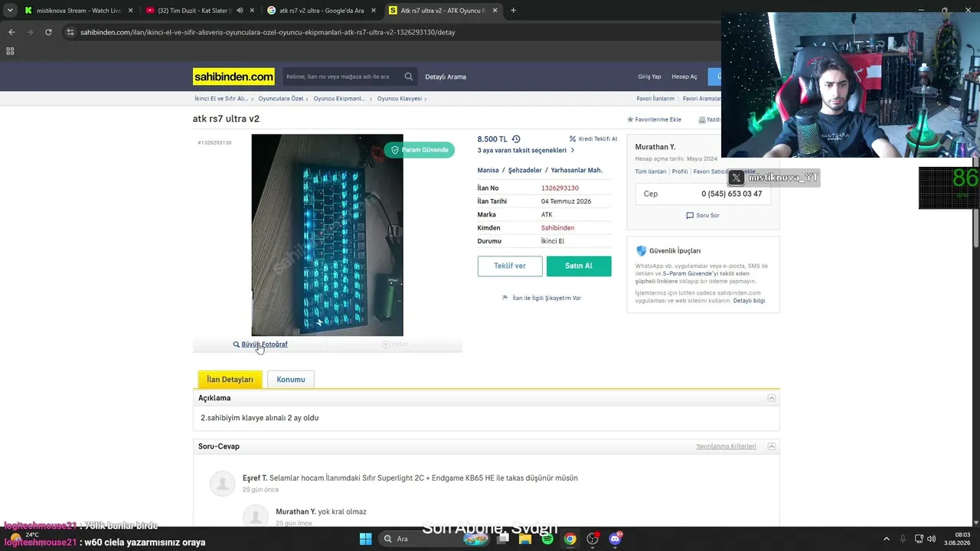Open the tab search chevron button
Image resolution: width=980 pixels, height=551 pixels.
[x=8, y=11]
